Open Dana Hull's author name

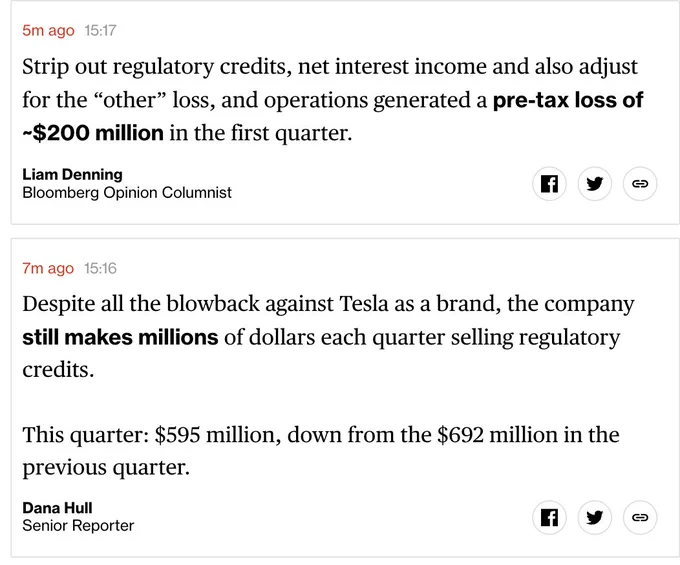(57, 508)
